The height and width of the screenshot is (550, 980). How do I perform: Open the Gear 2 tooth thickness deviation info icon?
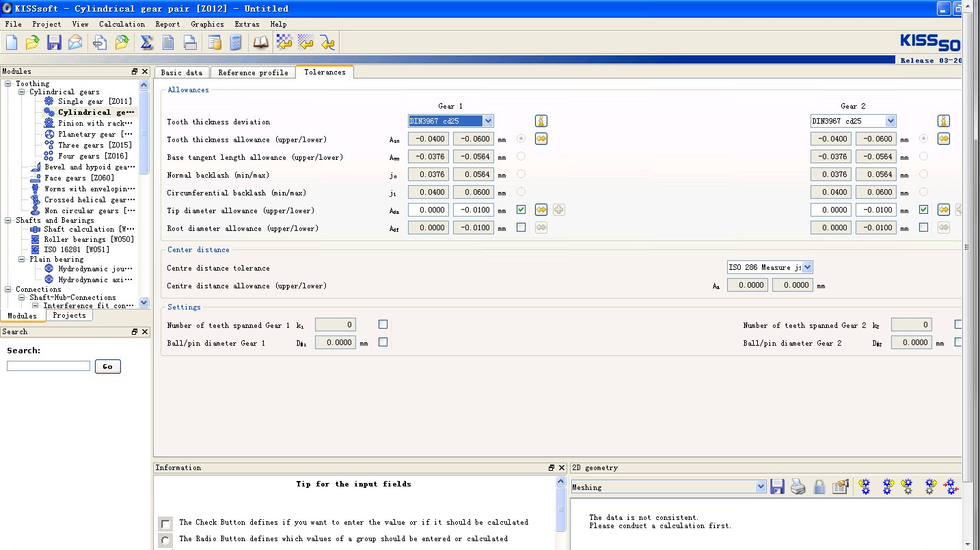(944, 121)
